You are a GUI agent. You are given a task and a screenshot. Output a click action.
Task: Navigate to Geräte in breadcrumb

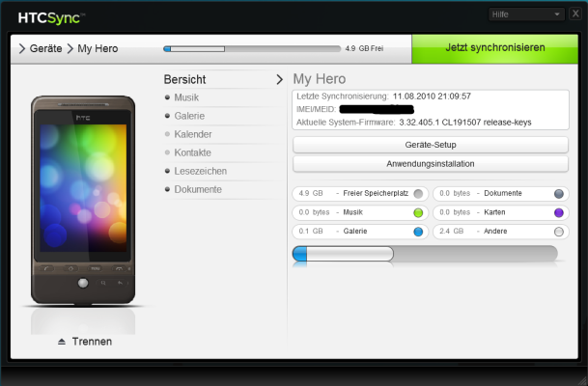[45, 48]
